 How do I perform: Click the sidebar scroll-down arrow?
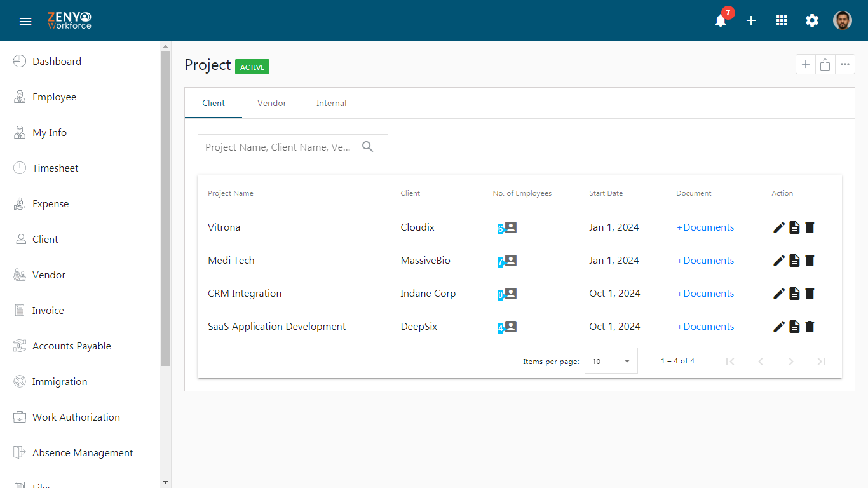coord(166,482)
